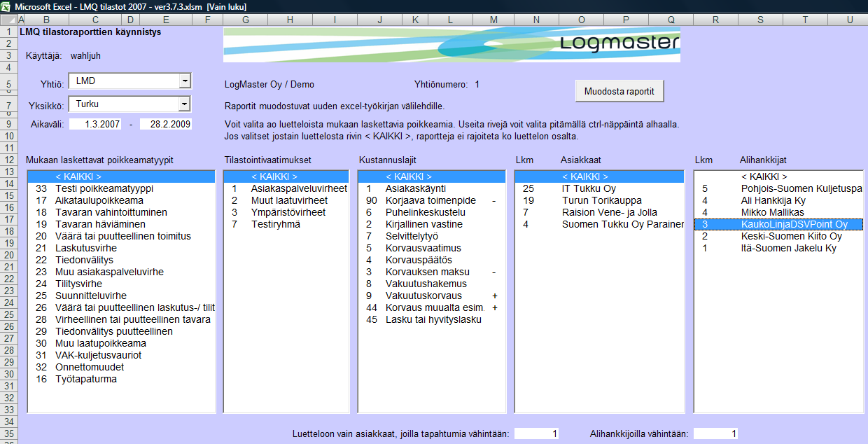The image size is (868, 444).
Task: Select customer IT Tukku Oy
Action: pyautogui.click(x=599, y=189)
